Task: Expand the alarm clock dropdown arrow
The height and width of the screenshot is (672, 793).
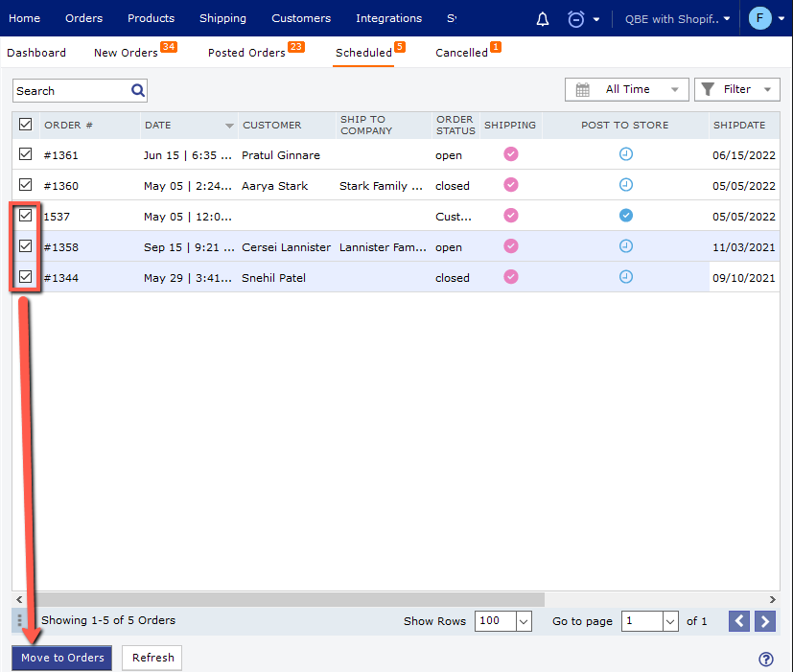Action: 596,20
